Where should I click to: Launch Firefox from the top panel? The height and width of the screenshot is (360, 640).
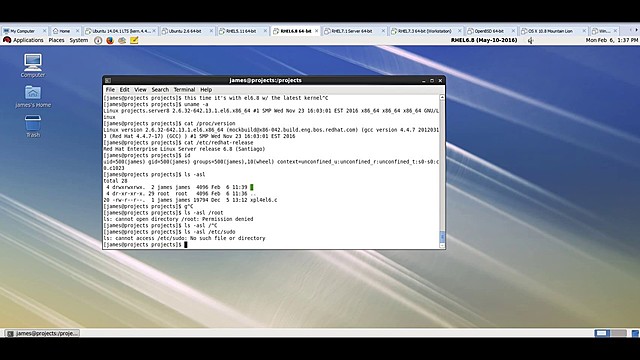click(110, 40)
